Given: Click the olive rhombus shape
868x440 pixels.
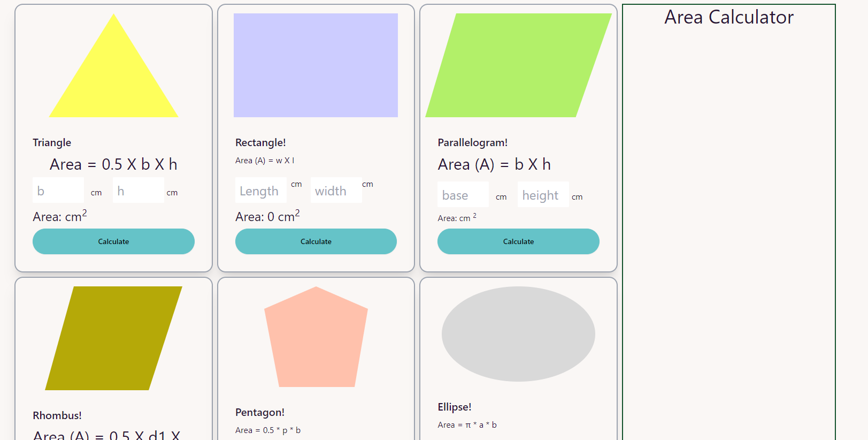Looking at the screenshot, I should point(113,338).
